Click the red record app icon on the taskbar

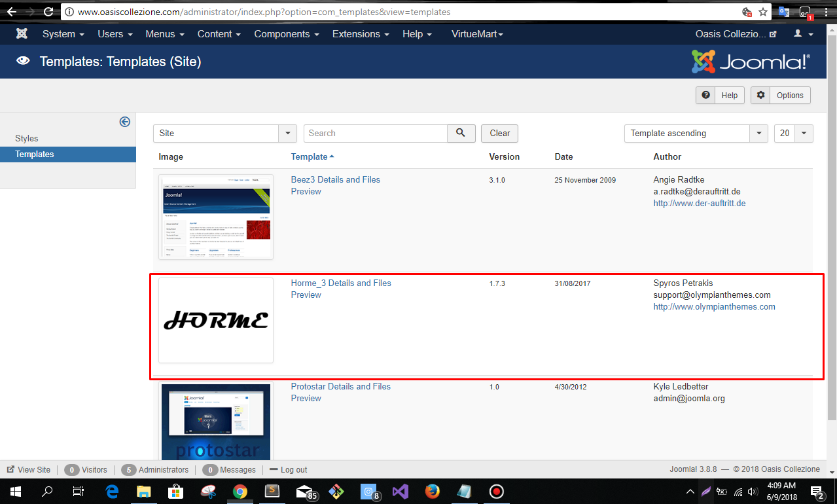pyautogui.click(x=497, y=491)
